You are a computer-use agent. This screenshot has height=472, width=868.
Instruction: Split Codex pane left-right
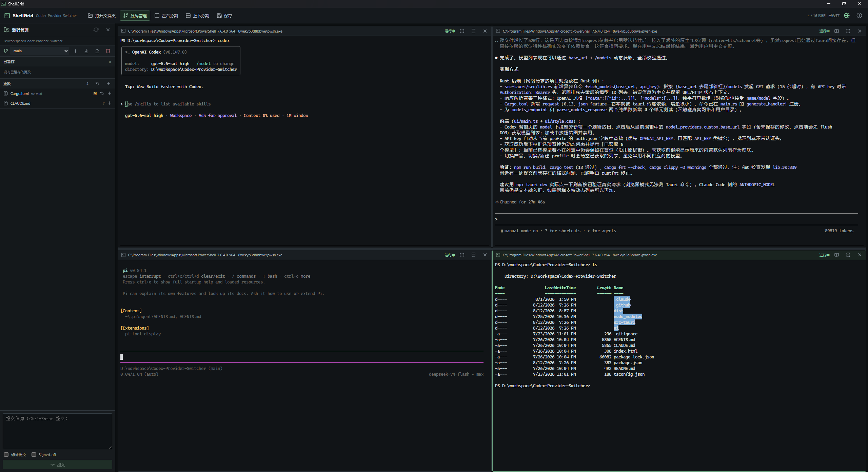coord(462,31)
